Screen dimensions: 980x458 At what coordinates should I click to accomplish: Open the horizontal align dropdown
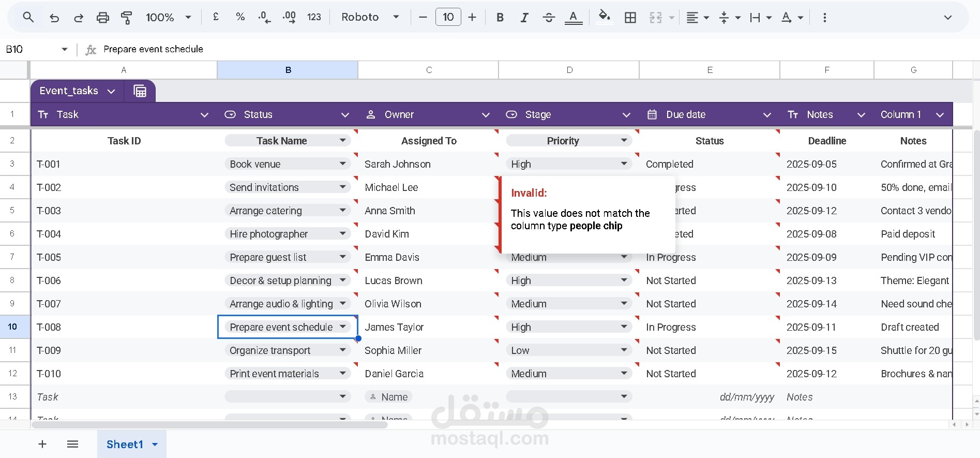pyautogui.click(x=697, y=18)
